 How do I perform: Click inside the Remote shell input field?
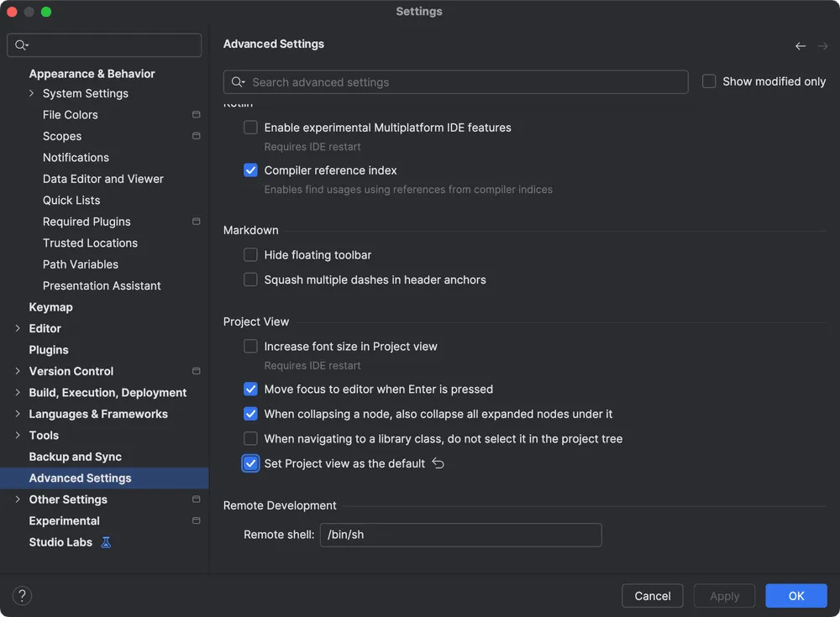point(460,534)
